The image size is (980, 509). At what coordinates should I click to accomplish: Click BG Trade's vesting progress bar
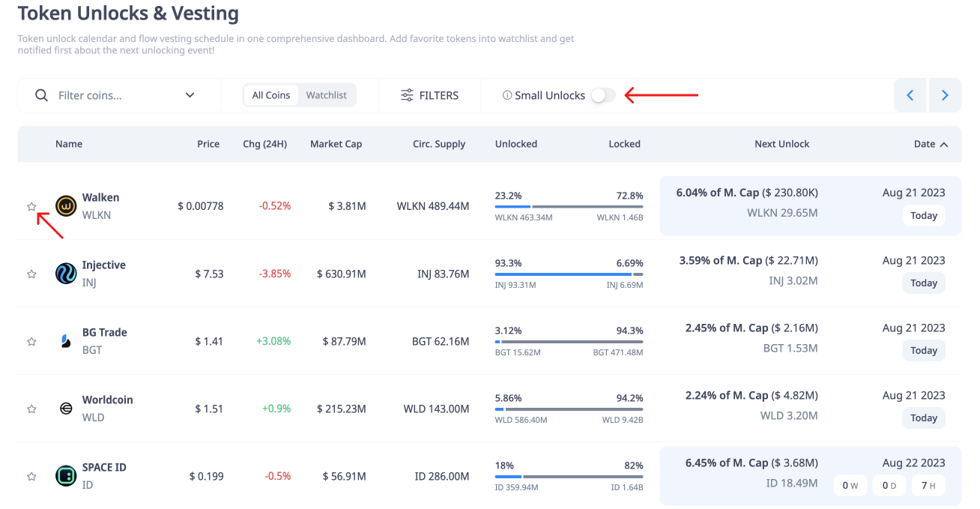(x=569, y=342)
